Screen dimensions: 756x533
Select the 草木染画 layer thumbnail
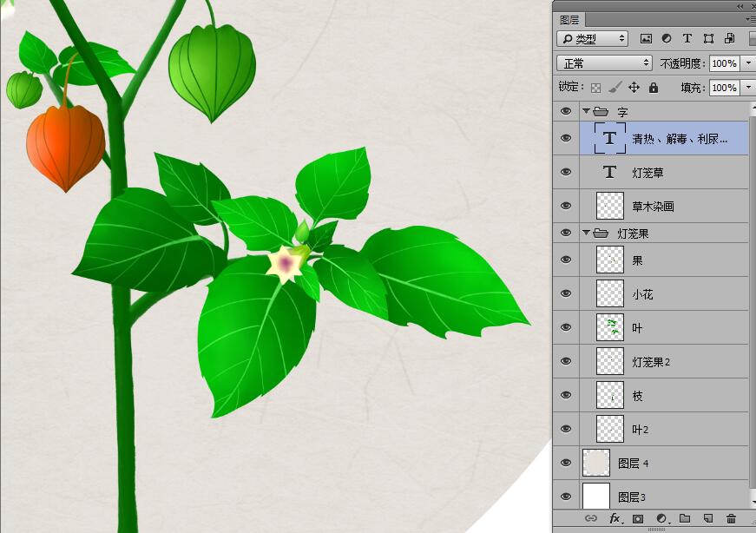[x=610, y=206]
